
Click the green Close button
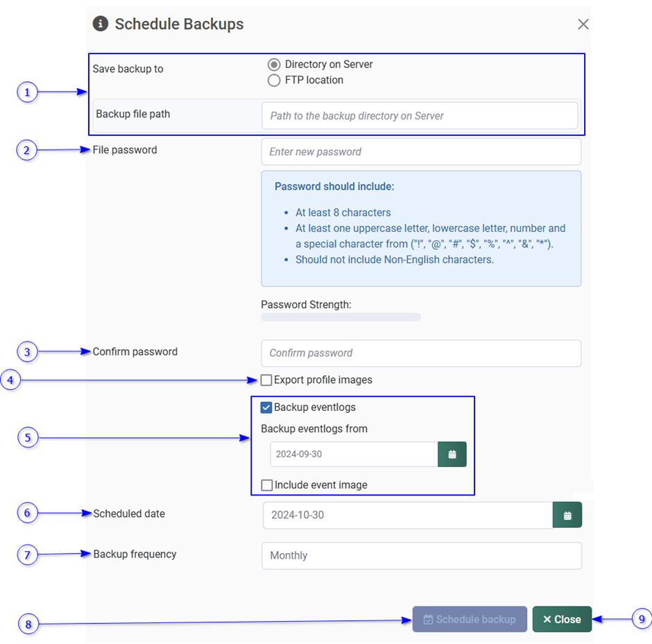[562, 620]
